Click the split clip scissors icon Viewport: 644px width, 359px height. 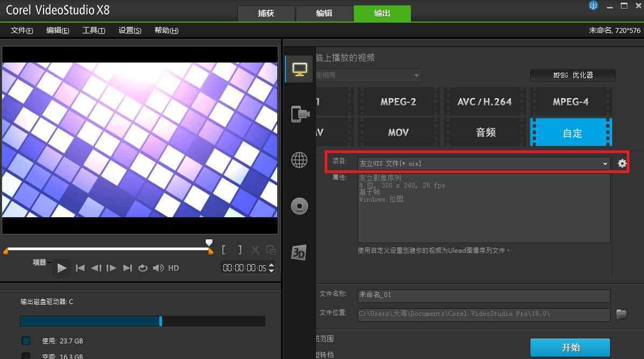255,250
